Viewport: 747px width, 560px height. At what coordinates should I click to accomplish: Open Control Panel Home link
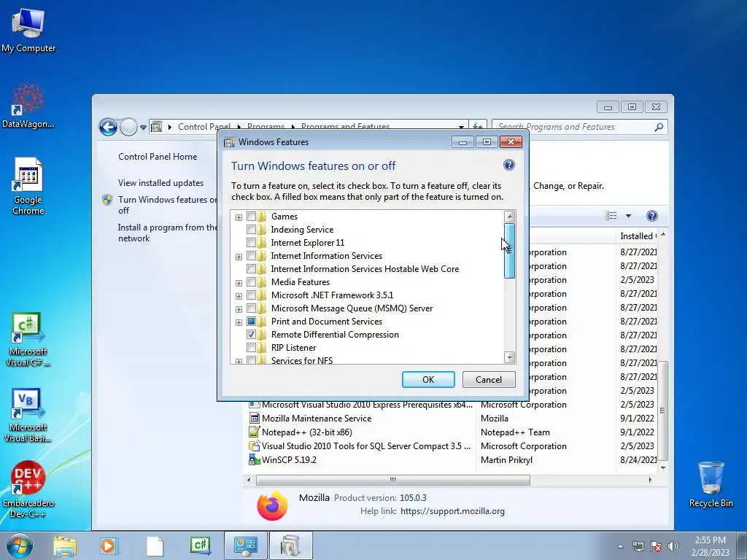[158, 157]
